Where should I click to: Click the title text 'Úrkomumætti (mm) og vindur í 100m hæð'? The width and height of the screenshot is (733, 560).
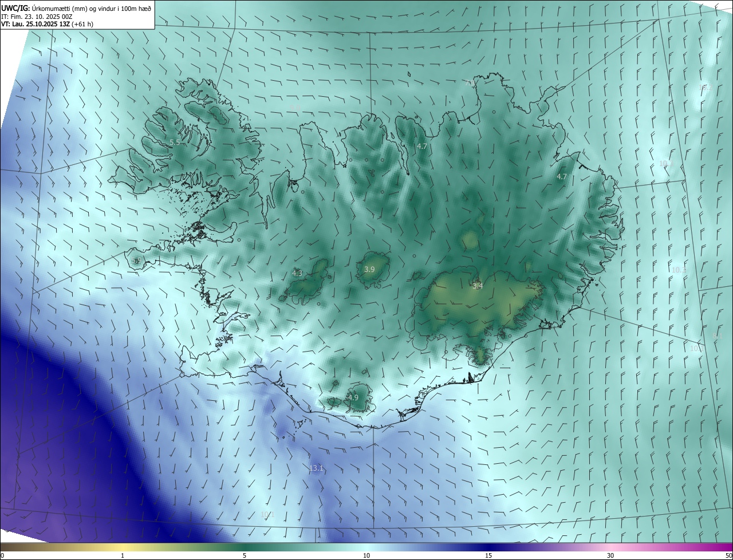tap(93, 8)
